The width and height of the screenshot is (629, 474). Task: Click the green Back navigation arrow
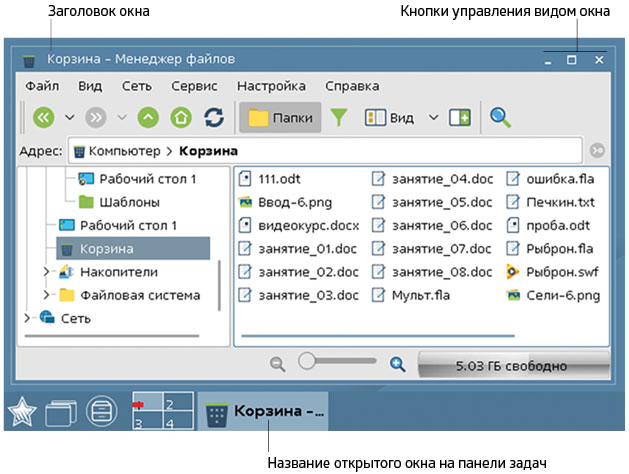click(x=43, y=117)
